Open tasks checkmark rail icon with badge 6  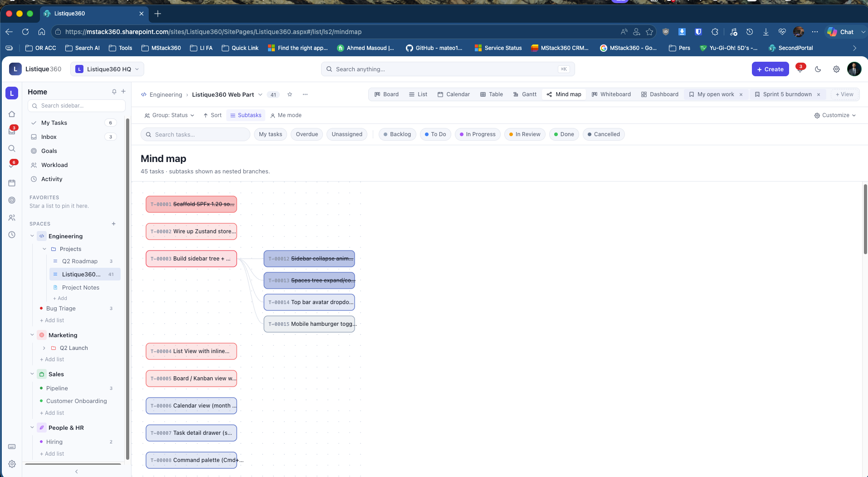(12, 166)
